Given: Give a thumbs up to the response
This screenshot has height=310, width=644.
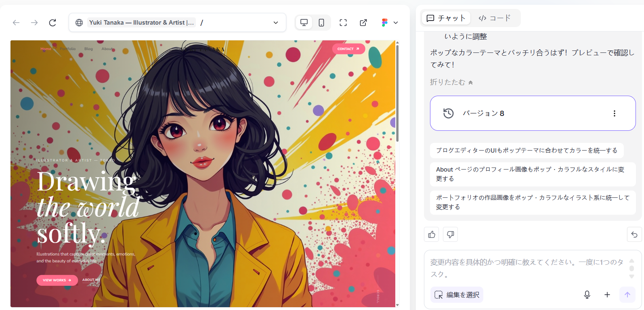Looking at the screenshot, I should point(432,235).
